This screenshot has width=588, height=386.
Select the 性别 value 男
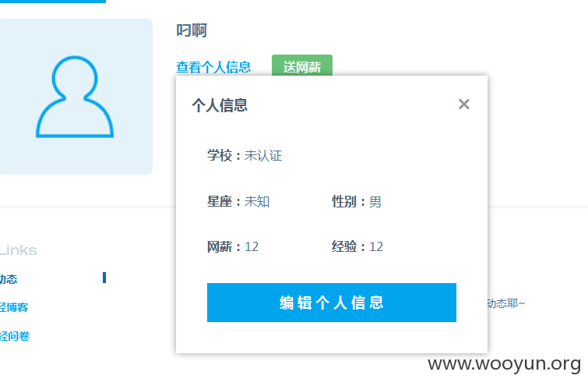(375, 202)
